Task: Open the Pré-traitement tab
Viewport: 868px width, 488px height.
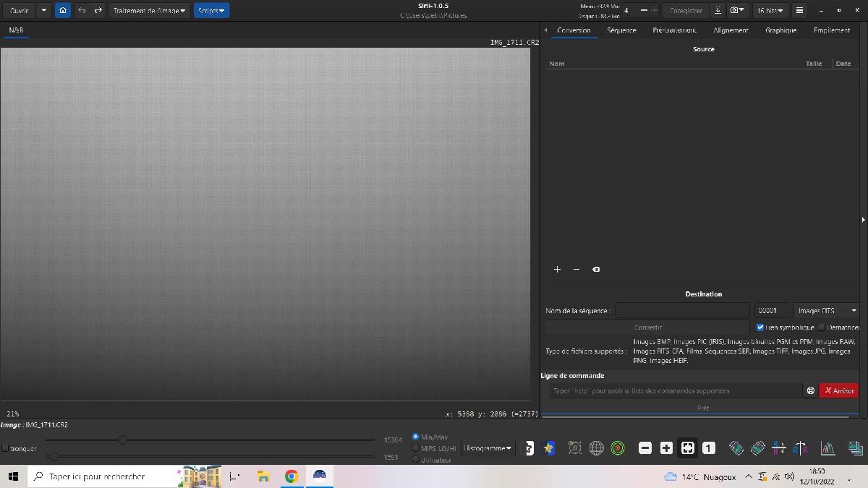Action: 674,30
